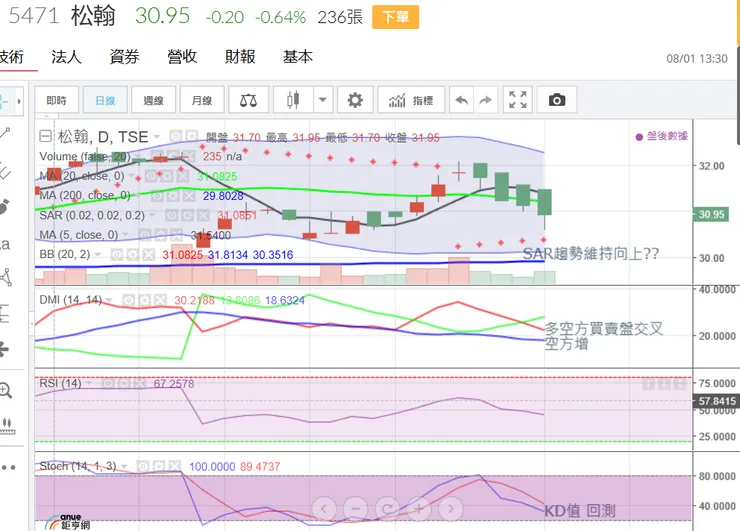Toggle visibility eye of MA (200, close, 0)

click(157, 195)
